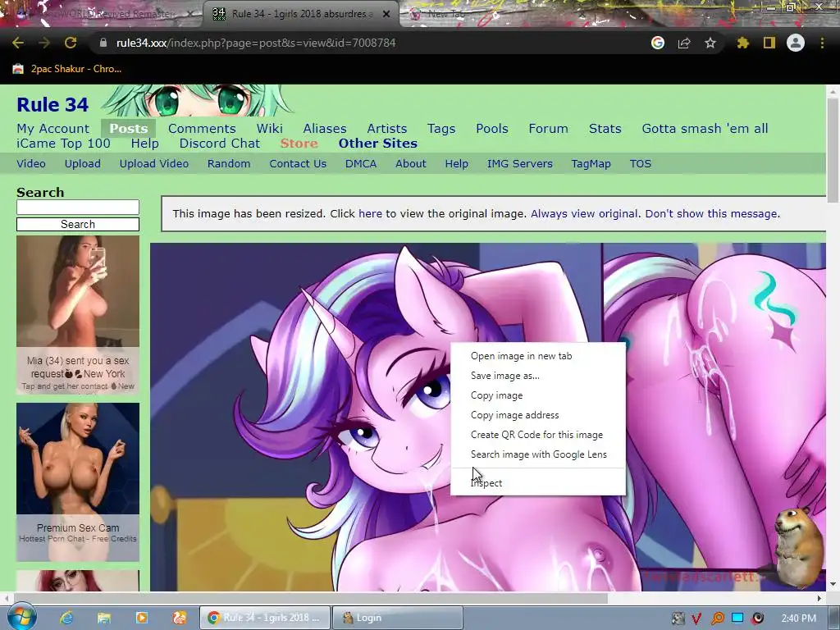This screenshot has height=630, width=840.
Task: Click 'here' to view the original image
Action: tap(370, 214)
